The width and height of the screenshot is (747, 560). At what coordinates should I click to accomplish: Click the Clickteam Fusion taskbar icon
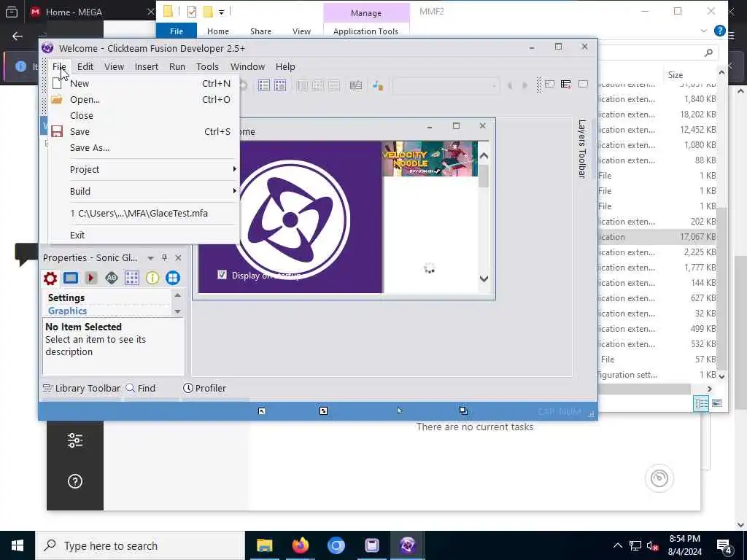(407, 545)
